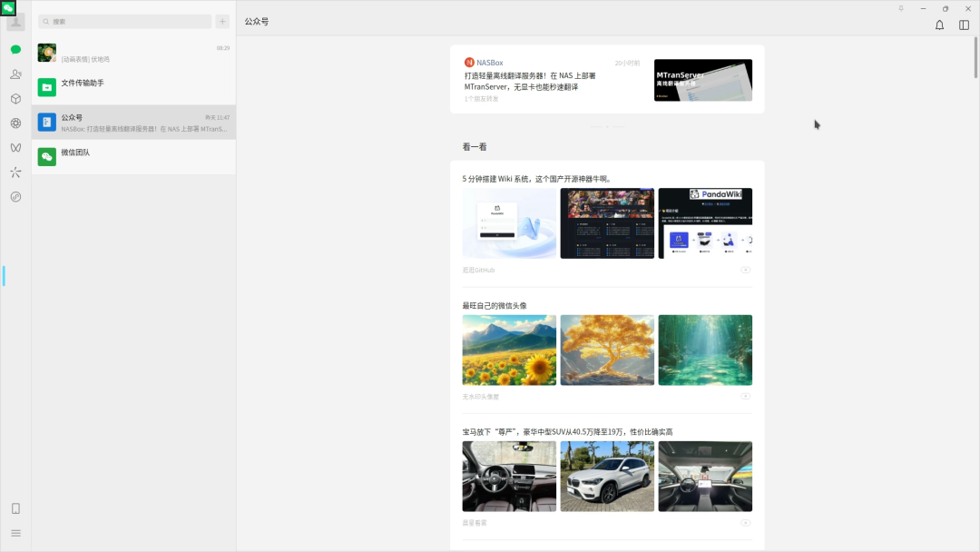The height and width of the screenshot is (552, 980).
Task: Click the dismiss icon on the avatar article
Action: point(746,397)
